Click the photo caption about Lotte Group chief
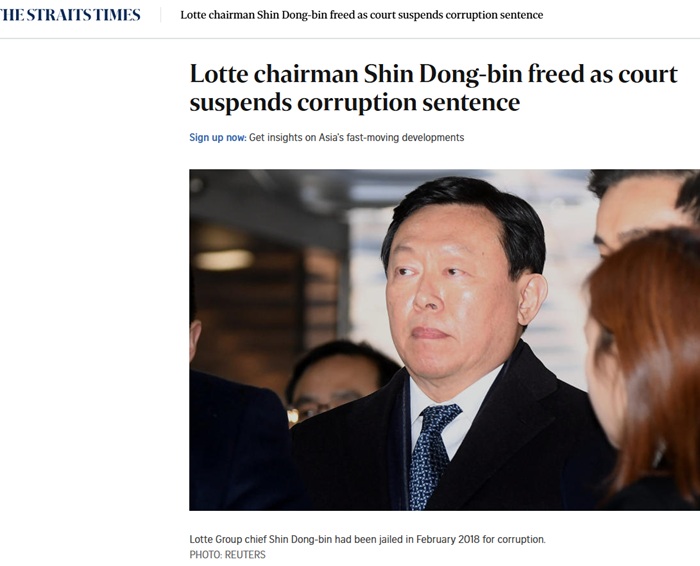 pyautogui.click(x=367, y=539)
